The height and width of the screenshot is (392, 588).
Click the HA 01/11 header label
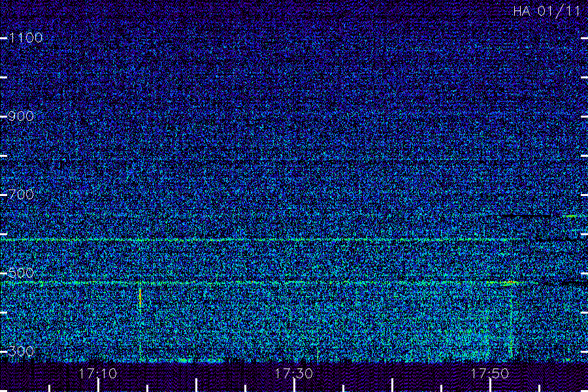pos(547,11)
